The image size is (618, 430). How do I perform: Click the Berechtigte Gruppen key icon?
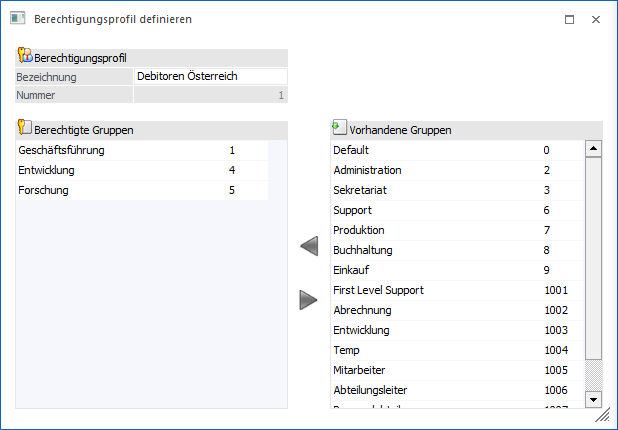click(x=25, y=129)
